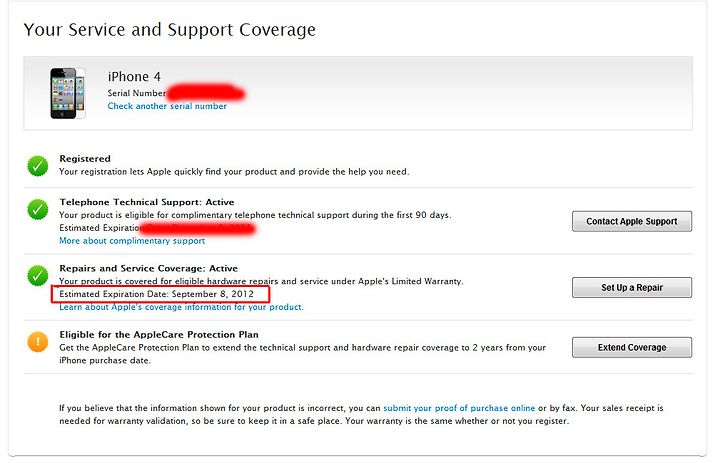Click the green checkmark beside Registered
The height and width of the screenshot is (463, 720).
pos(38,166)
